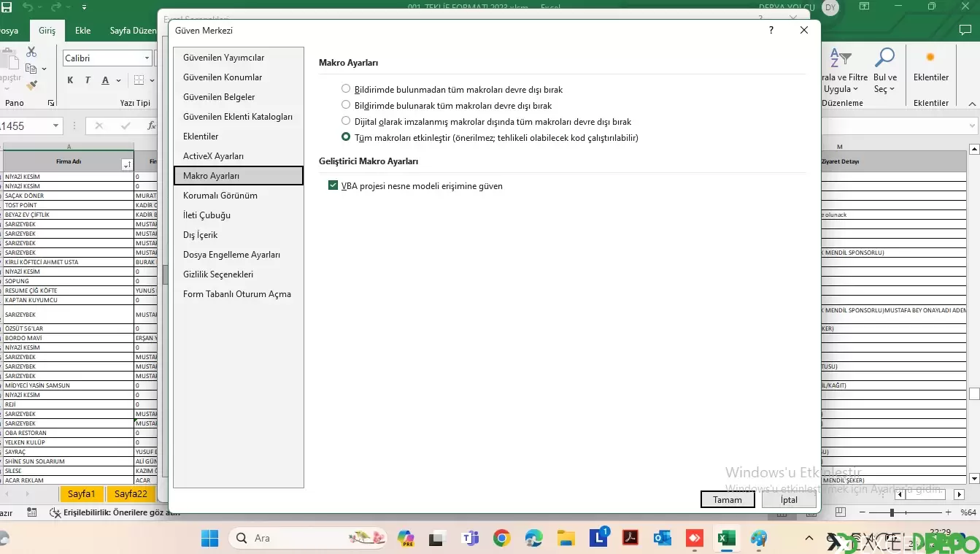The height and width of the screenshot is (554, 980).
Task: Toggle bold with the K button
Action: pos(70,80)
